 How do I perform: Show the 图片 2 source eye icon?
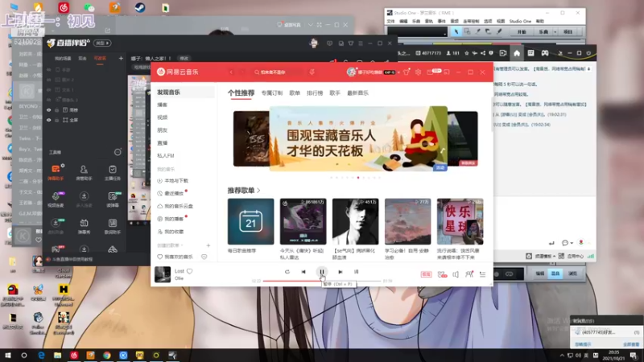click(x=49, y=80)
